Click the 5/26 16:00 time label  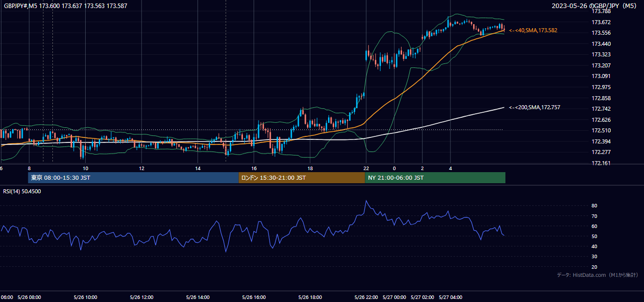pyautogui.click(x=254, y=297)
